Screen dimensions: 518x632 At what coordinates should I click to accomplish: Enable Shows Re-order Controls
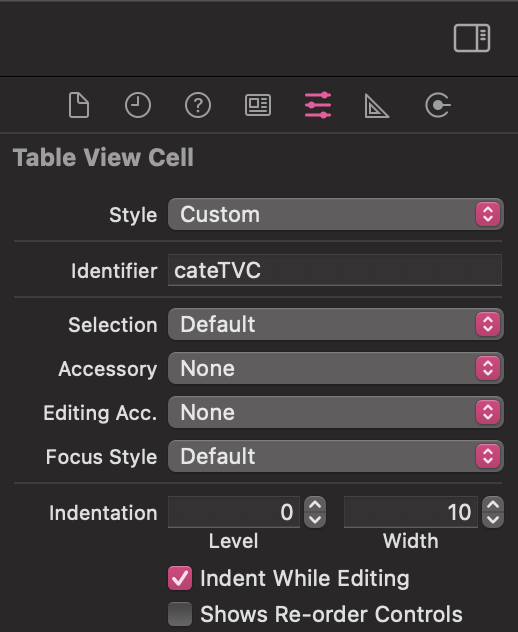[180, 614]
